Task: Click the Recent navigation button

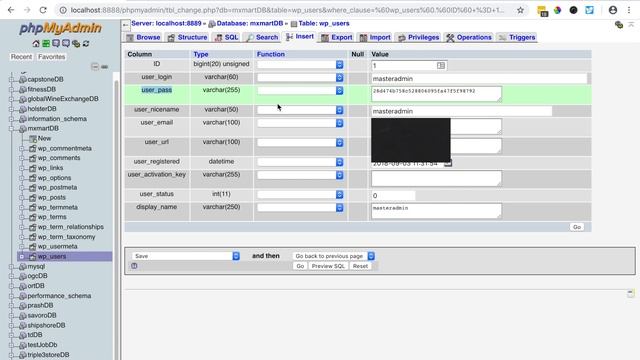Action: tap(21, 57)
